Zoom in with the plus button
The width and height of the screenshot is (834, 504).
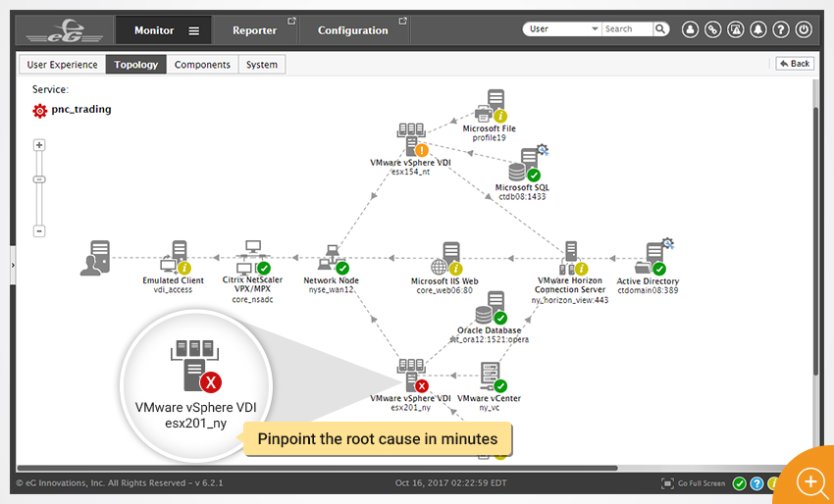(x=39, y=145)
